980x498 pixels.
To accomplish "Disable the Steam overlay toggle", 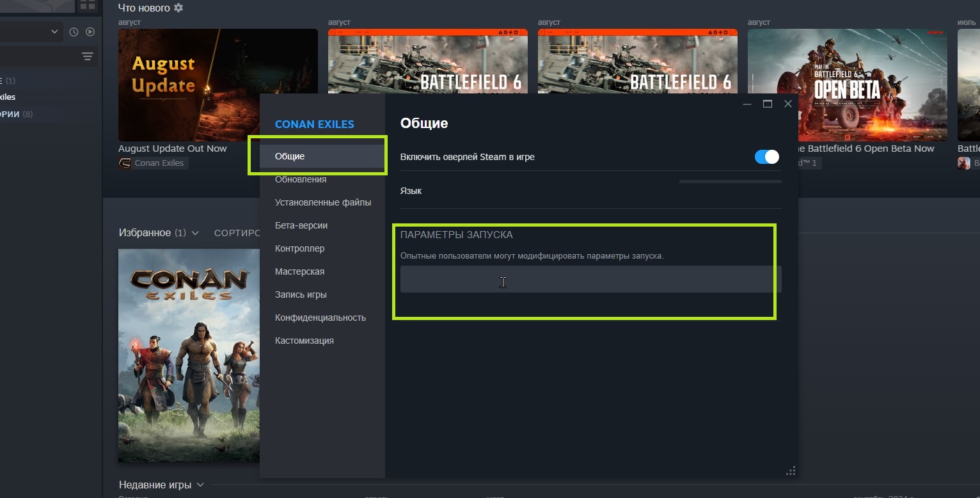I will tap(767, 157).
